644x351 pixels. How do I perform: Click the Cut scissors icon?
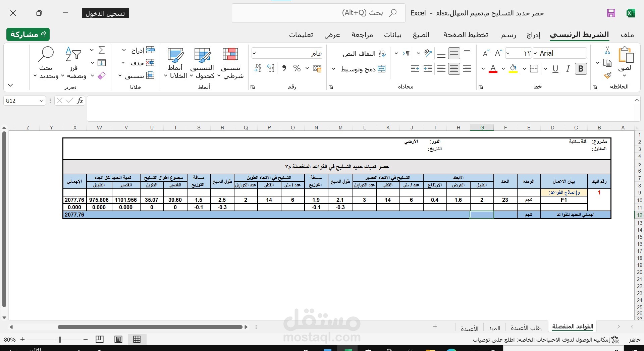pos(607,50)
